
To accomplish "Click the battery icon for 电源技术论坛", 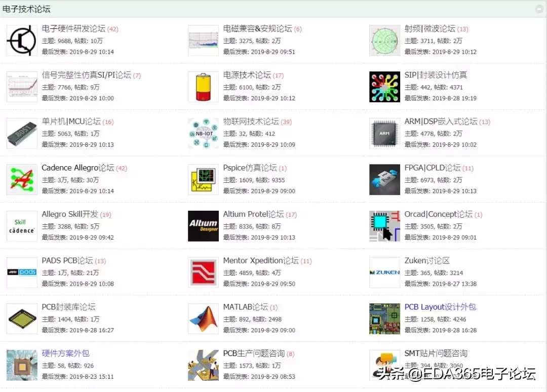I will pos(203,87).
